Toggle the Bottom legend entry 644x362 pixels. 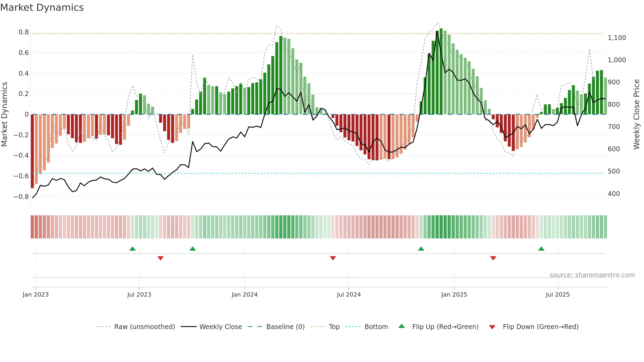coord(367,327)
